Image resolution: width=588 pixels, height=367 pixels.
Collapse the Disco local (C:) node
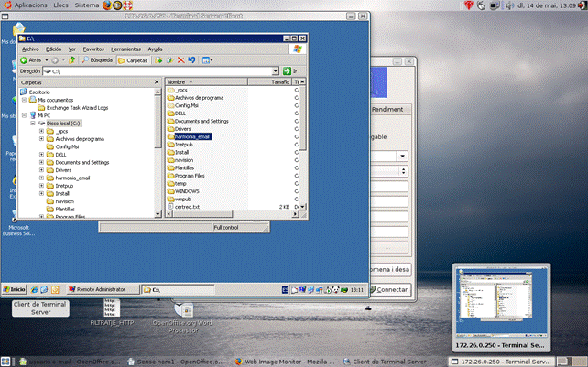(x=34, y=123)
